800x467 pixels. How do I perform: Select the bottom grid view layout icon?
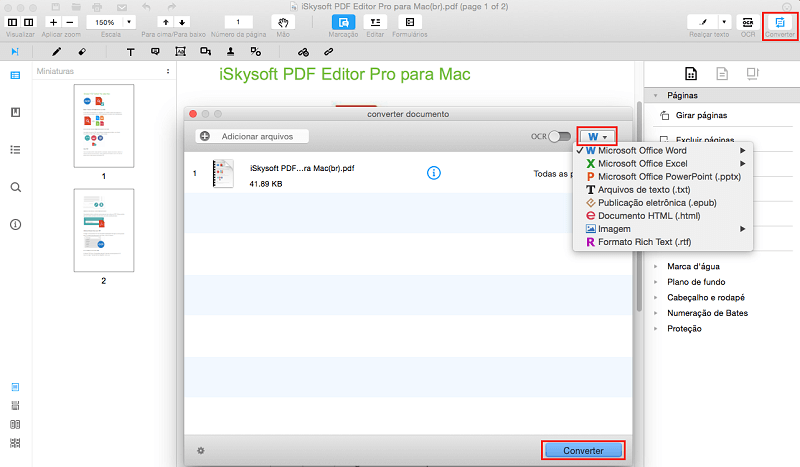point(15,443)
